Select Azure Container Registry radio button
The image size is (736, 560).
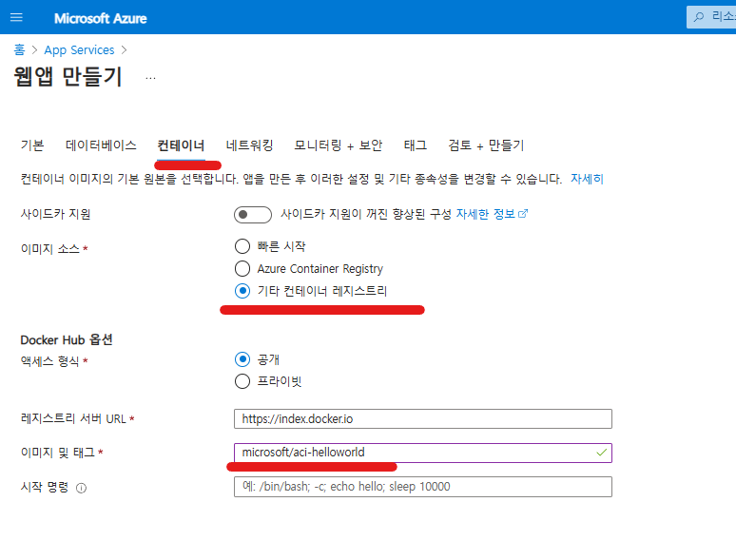(242, 268)
